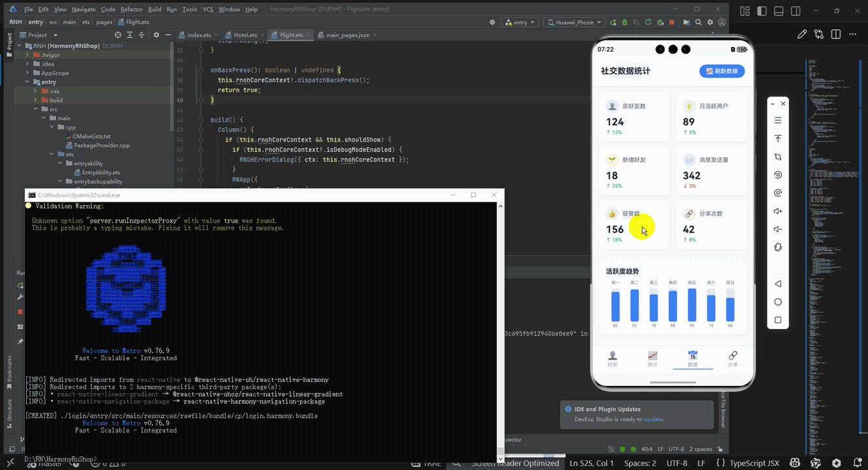868x470 pixels.
Task: Click the Project vertical tool window tab
Action: [9, 44]
